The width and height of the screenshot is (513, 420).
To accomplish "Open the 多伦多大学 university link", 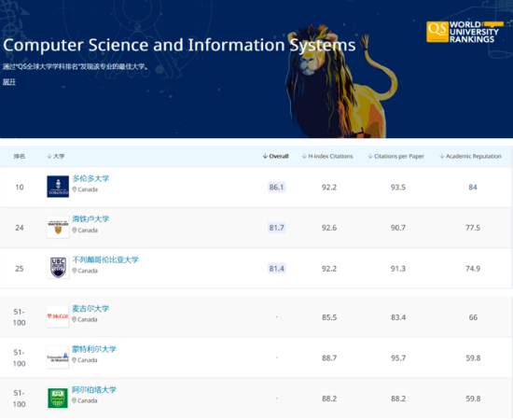I will point(90,178).
